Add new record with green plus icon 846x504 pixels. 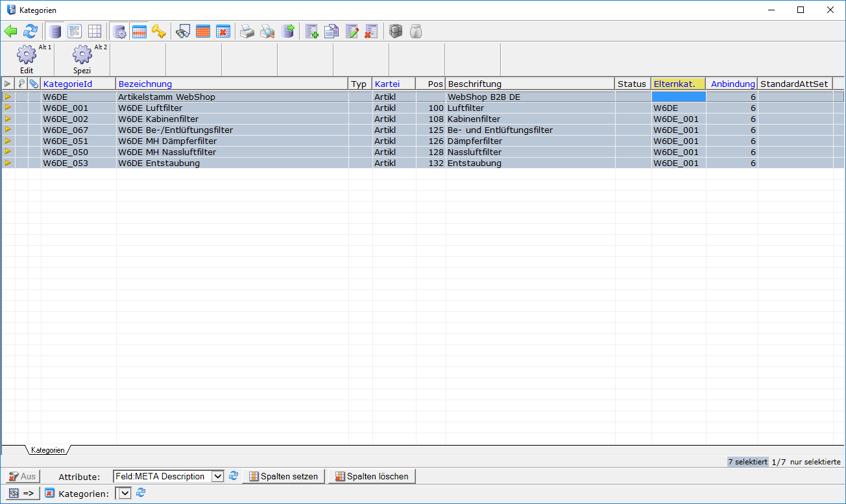(x=312, y=31)
